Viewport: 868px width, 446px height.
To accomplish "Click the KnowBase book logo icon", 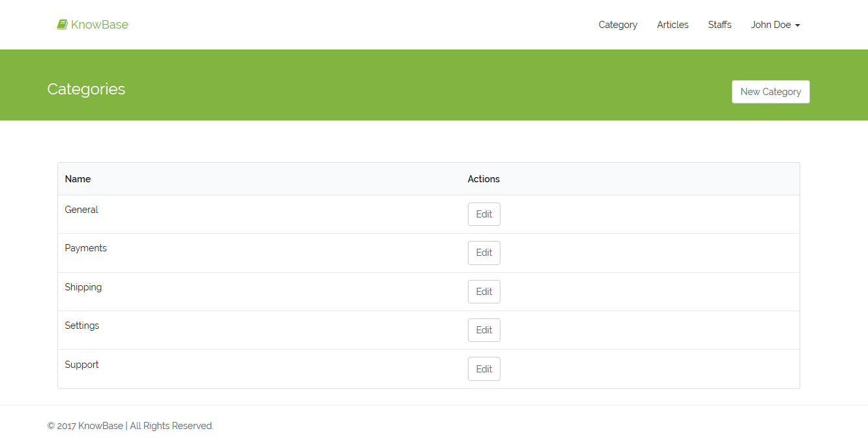I will pos(62,25).
